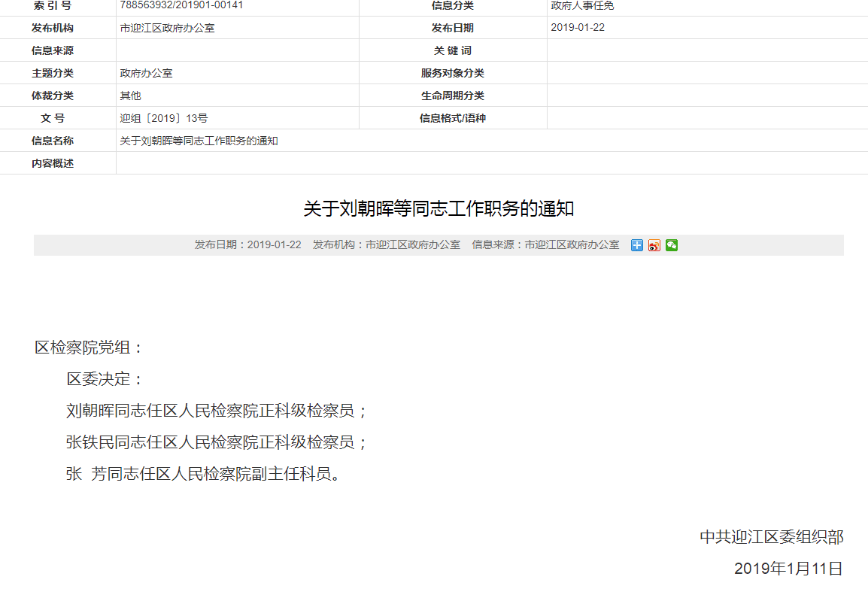
Task: Click the 服务对象分类 label
Action: click(452, 73)
